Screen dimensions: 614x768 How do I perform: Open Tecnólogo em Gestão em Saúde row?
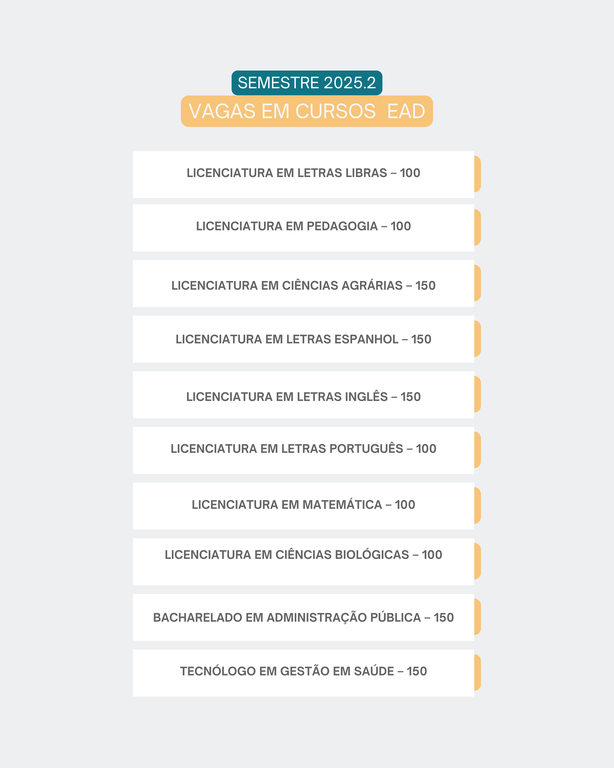(x=303, y=672)
